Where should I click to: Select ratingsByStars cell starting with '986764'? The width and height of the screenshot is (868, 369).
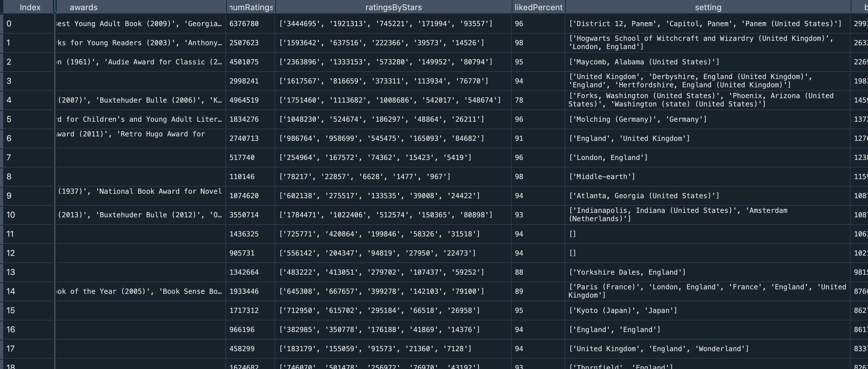(381, 139)
